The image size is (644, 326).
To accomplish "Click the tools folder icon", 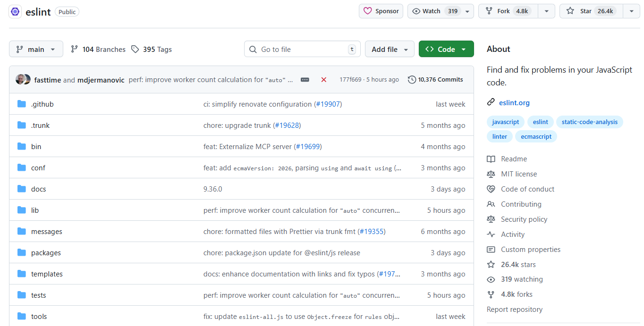I will (x=21, y=316).
